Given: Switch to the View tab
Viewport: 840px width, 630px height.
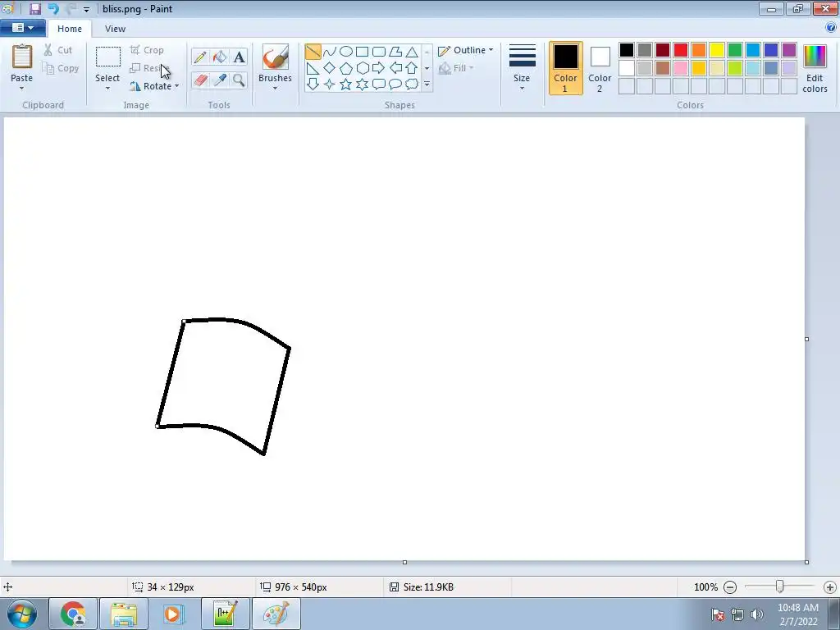Looking at the screenshot, I should [x=115, y=29].
